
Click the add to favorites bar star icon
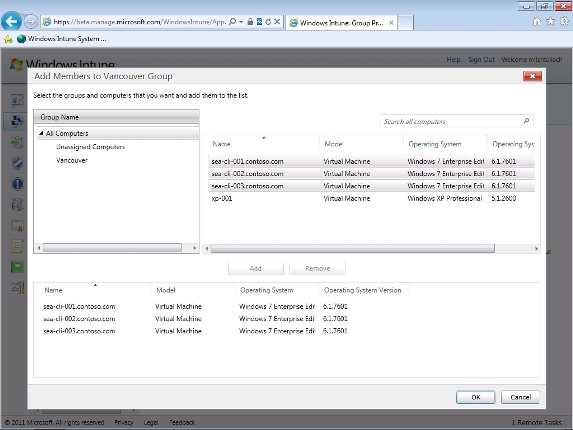(8, 39)
